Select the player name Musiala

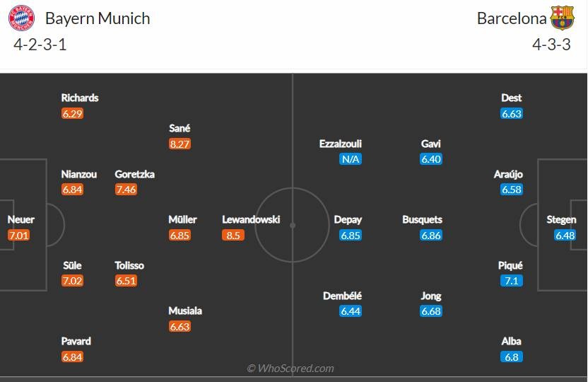[x=185, y=311]
